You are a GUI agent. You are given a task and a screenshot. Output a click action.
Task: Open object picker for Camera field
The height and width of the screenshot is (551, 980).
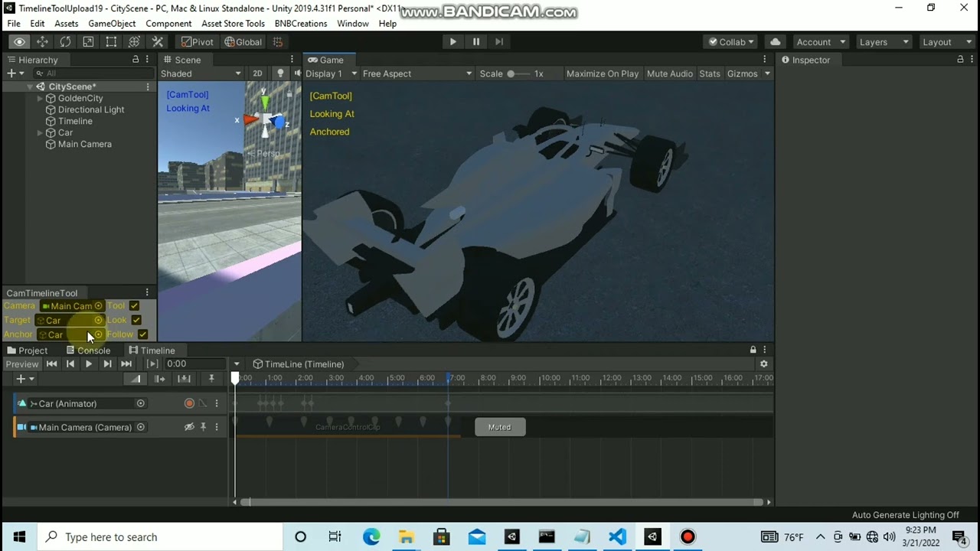point(98,306)
